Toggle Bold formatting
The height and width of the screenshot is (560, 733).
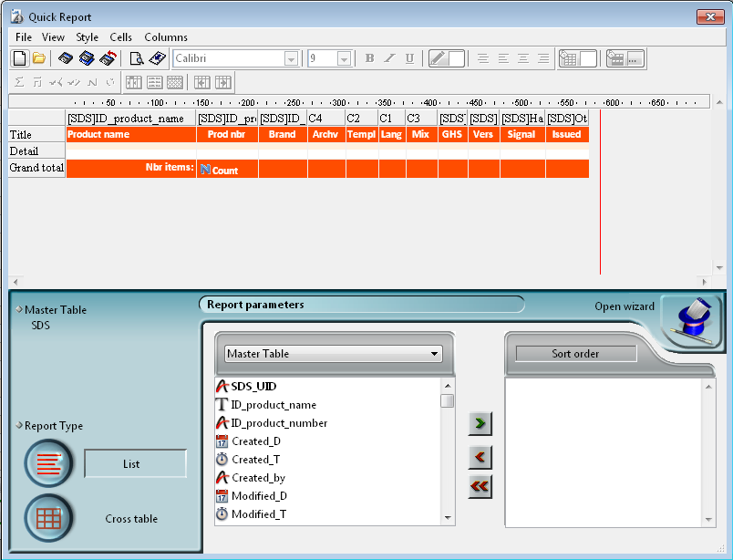(x=370, y=58)
